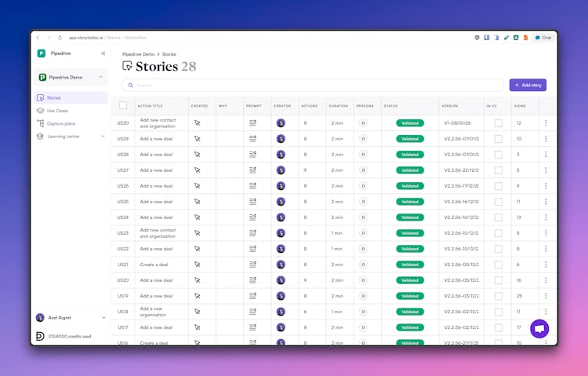Go to Use Cases in sidebar
This screenshot has height=376, width=588.
pyautogui.click(x=56, y=111)
